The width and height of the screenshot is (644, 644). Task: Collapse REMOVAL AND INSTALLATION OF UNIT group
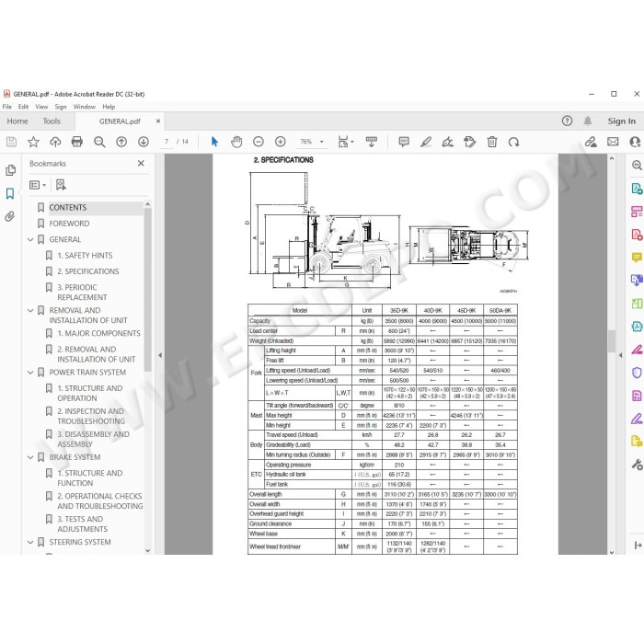point(30,311)
